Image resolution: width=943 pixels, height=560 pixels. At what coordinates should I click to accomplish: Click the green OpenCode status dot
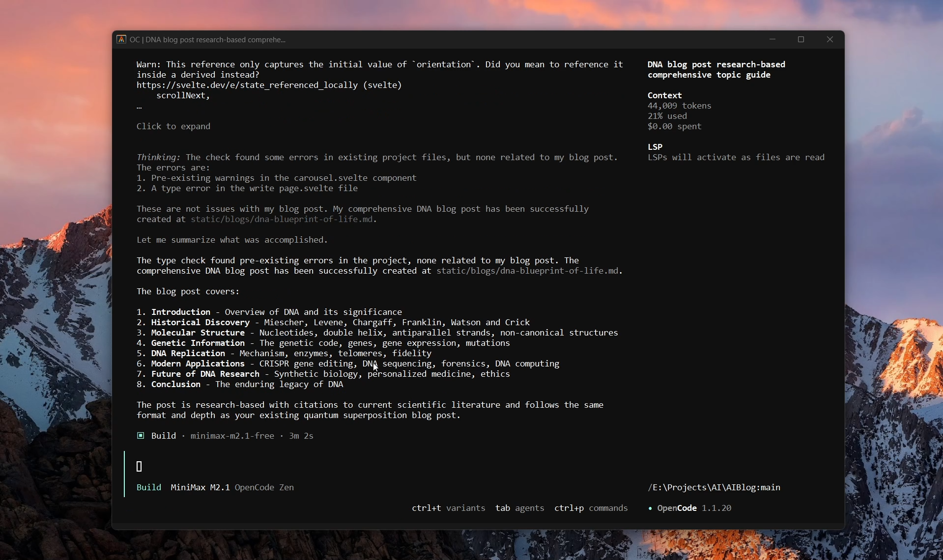pyautogui.click(x=650, y=508)
